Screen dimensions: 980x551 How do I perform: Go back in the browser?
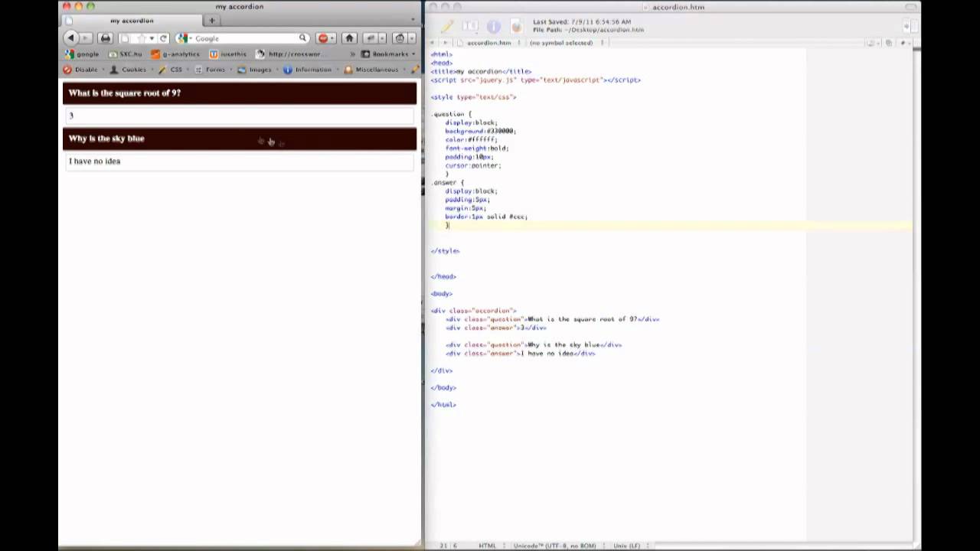[70, 37]
